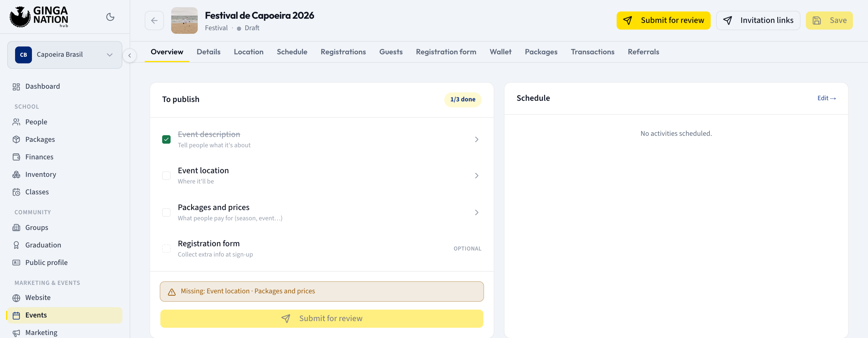Click the wide Submit for review button below checklist

[x=322, y=318]
